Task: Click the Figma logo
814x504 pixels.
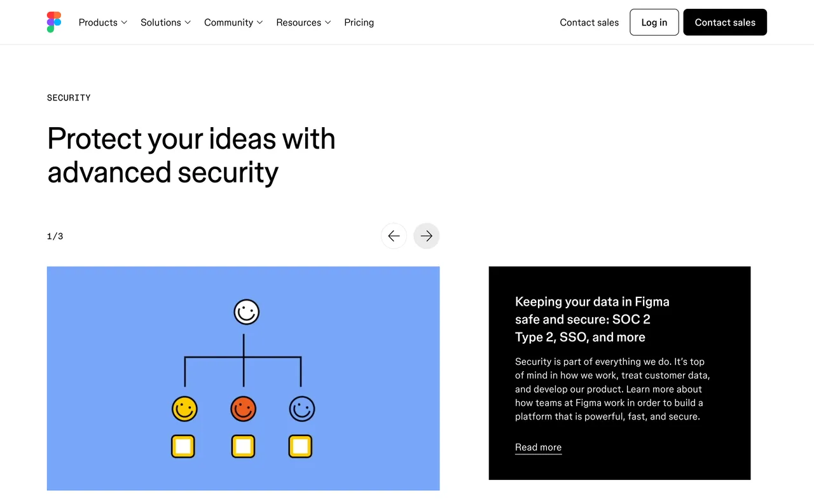Action: [53, 22]
